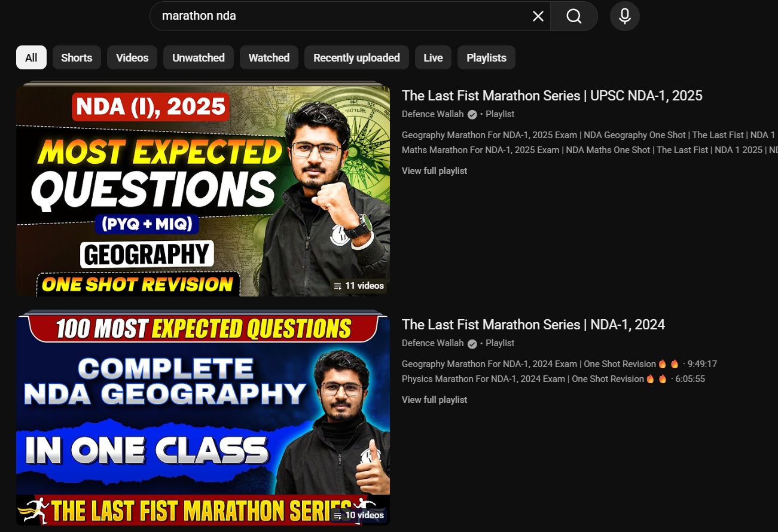View full playlist for NDA-1, 2024 series
Viewport: 778px width, 532px height.
(434, 400)
